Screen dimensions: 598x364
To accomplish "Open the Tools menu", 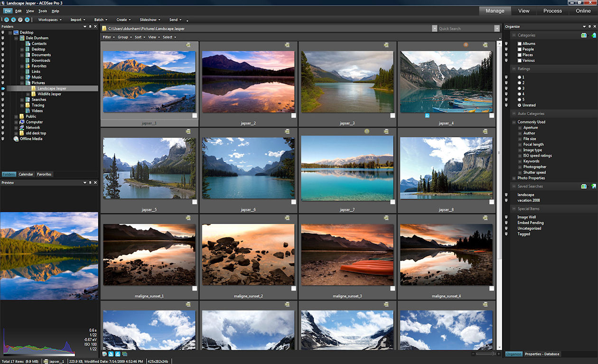I will [43, 11].
